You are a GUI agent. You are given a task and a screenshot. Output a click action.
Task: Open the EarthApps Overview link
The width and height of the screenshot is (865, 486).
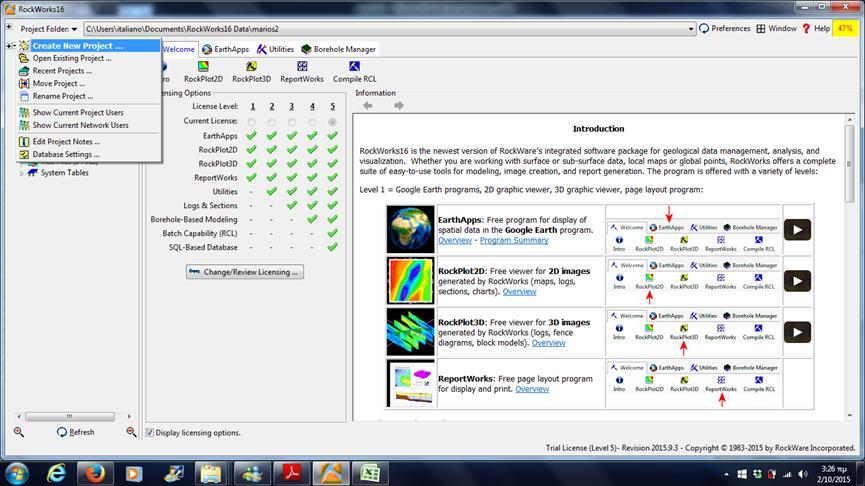point(455,241)
